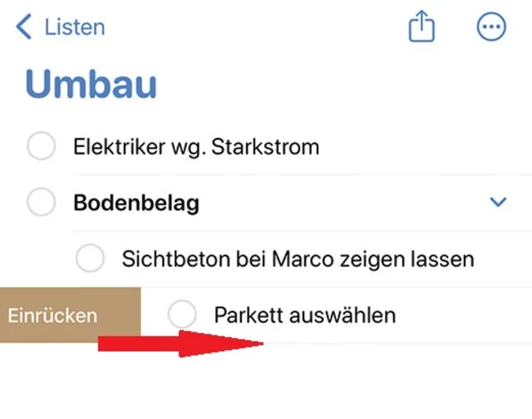Tap blank space right of Elektriker wg. Starkstrom

424,148
